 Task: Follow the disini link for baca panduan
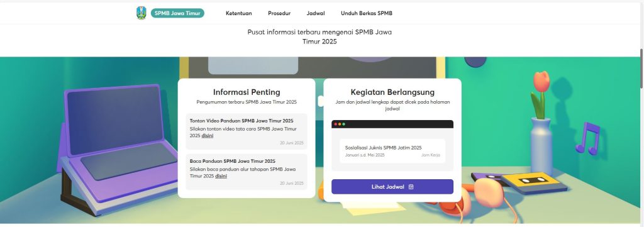click(221, 175)
